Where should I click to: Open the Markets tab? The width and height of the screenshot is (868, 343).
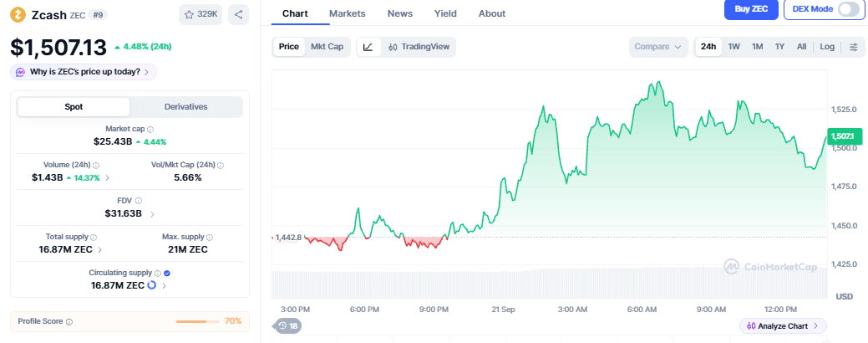347,14
